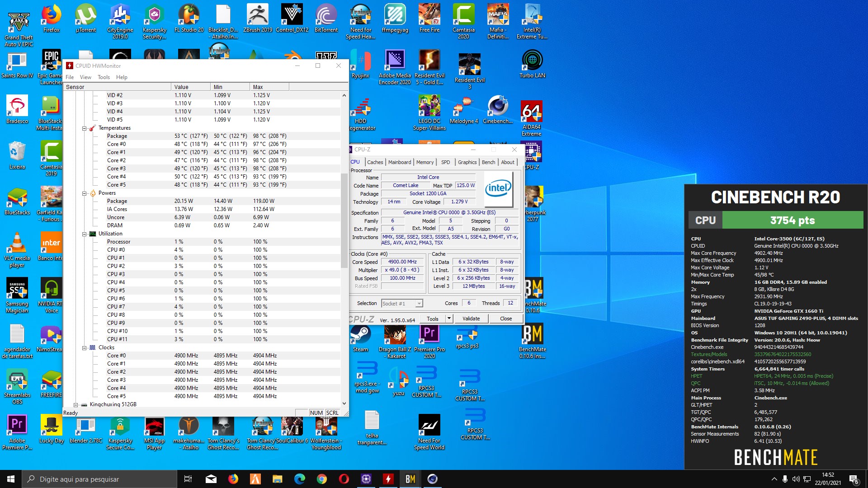Screen dimensions: 868x488
Task: Collapse the Clocks tree node in HWMonitor
Action: (84, 348)
